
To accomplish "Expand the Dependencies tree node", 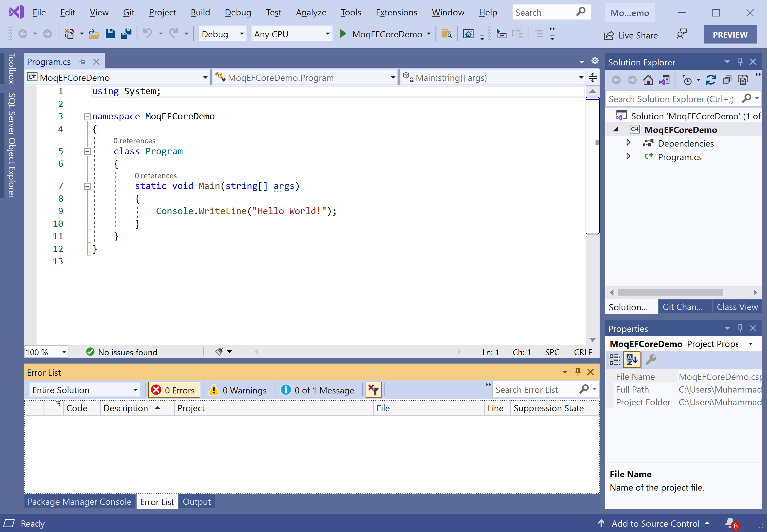I will tap(628, 143).
